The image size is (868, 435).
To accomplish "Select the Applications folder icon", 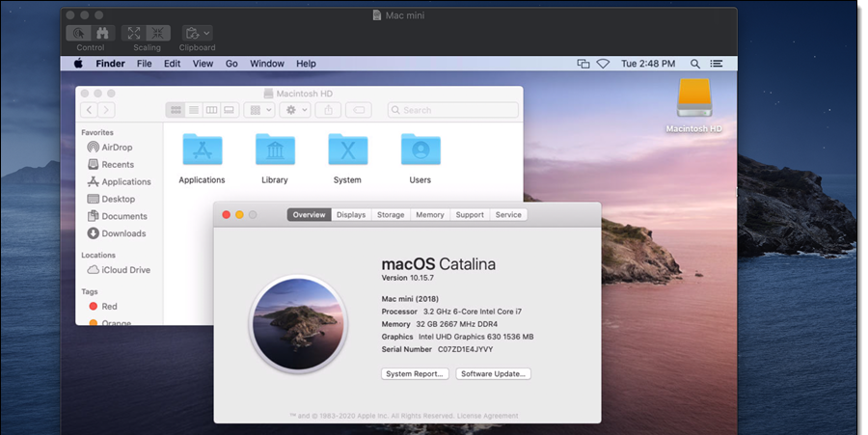I will [203, 150].
